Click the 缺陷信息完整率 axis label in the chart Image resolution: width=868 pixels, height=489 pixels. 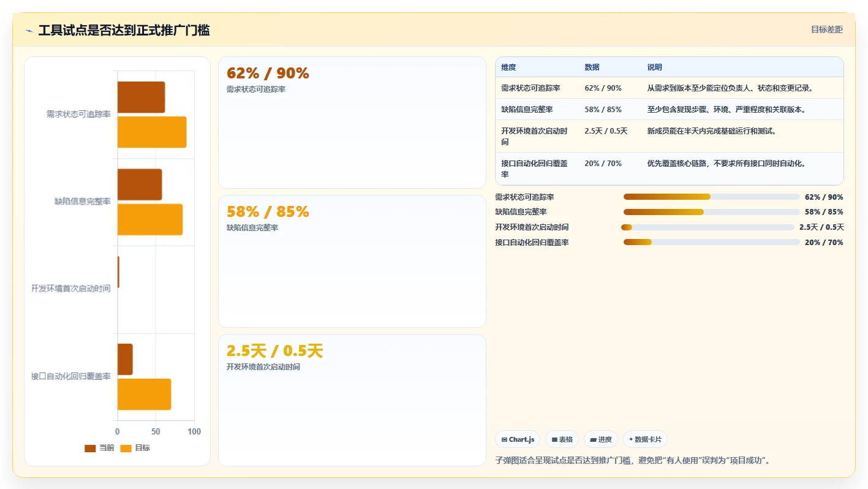[82, 202]
